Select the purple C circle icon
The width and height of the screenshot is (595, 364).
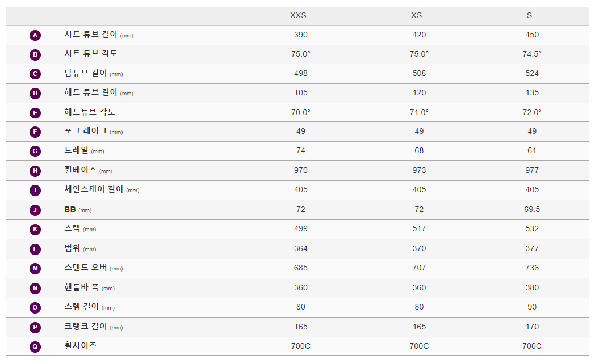[35, 74]
